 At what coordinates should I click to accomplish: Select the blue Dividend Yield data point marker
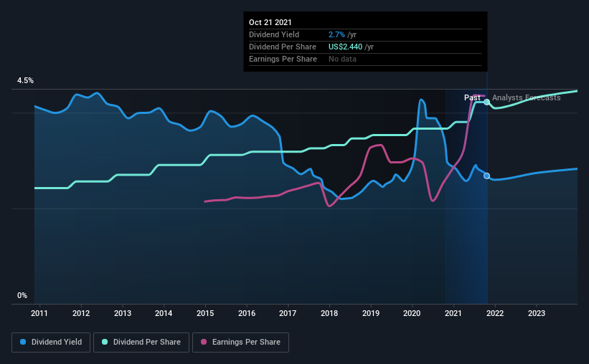486,176
